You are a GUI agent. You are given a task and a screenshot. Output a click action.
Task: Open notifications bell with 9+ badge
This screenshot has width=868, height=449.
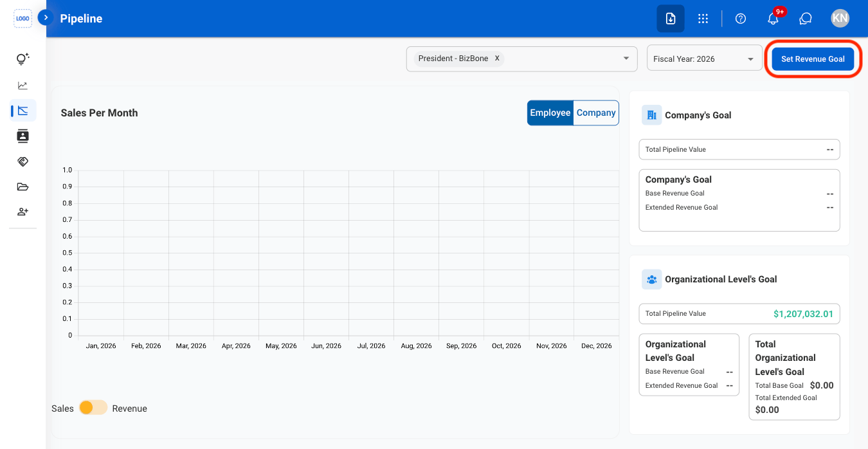773,19
